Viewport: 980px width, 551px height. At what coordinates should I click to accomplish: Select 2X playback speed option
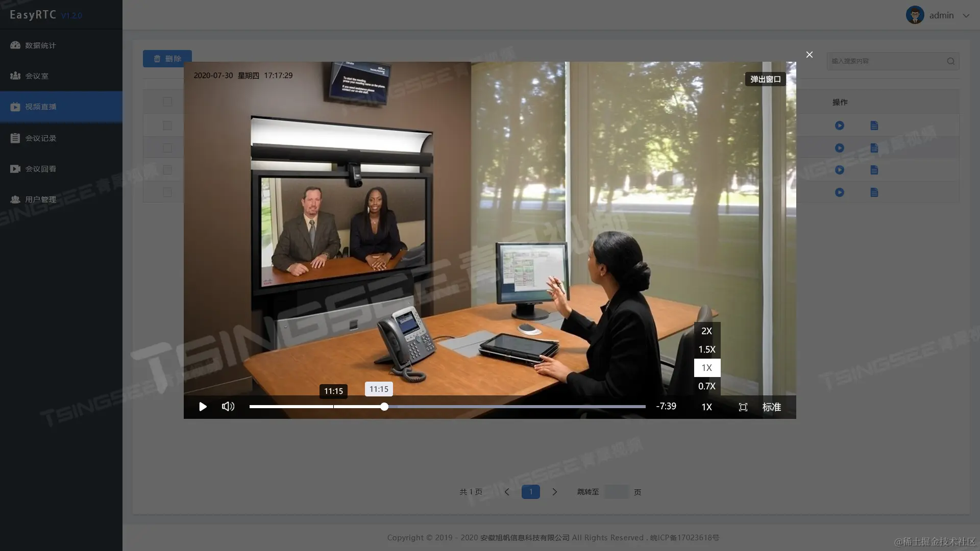click(x=706, y=331)
